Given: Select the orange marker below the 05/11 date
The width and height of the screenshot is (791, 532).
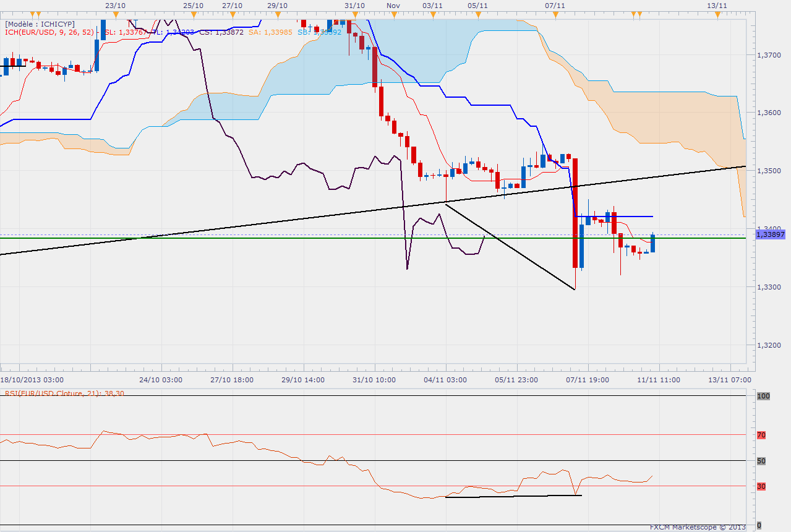Looking at the screenshot, I should point(478,14).
